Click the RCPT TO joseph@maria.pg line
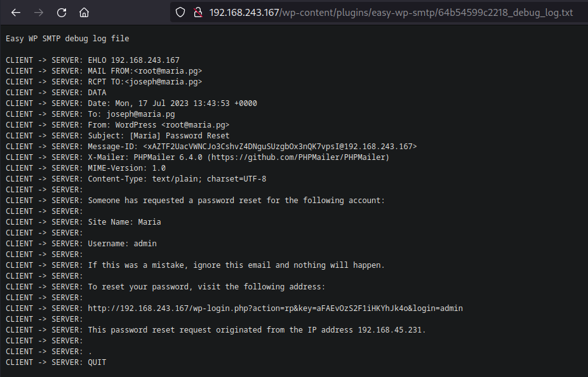588x377 pixels. 104,82
